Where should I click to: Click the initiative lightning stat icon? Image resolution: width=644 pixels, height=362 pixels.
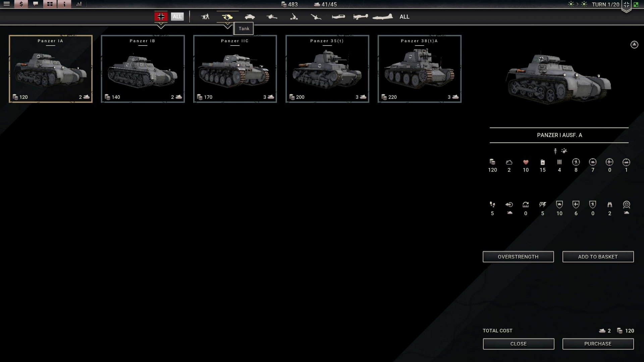(x=543, y=204)
